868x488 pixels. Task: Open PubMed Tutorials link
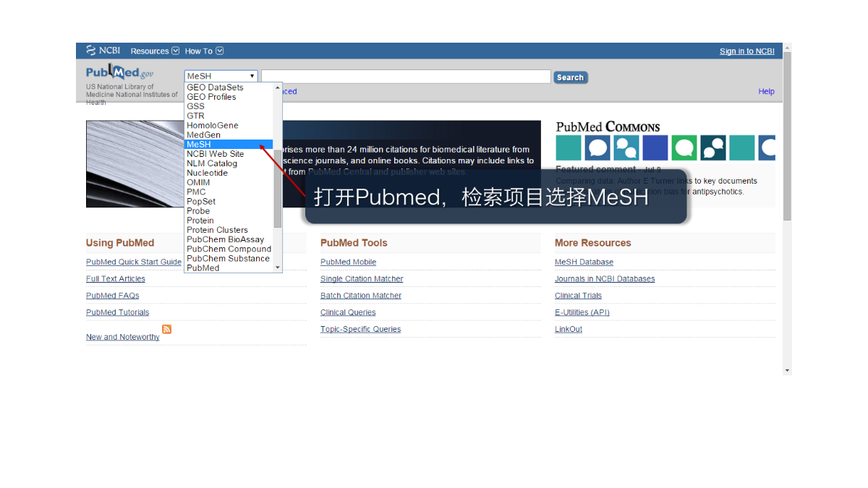[118, 313]
